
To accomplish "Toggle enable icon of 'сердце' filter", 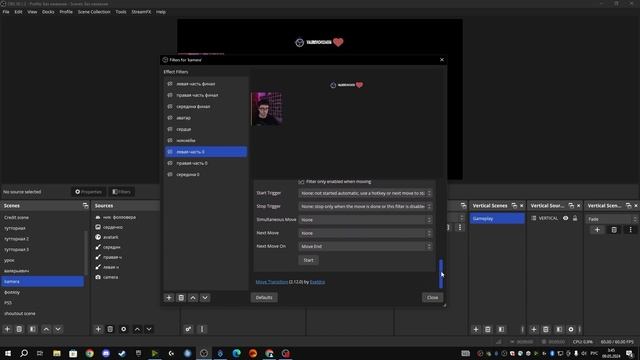I will tap(170, 129).
